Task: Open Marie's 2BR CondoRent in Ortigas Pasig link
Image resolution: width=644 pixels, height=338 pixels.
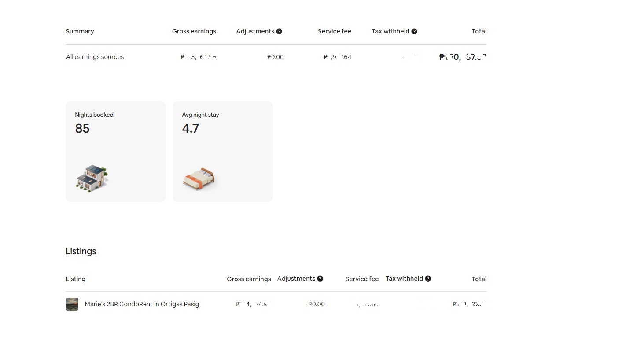Action: (x=142, y=304)
